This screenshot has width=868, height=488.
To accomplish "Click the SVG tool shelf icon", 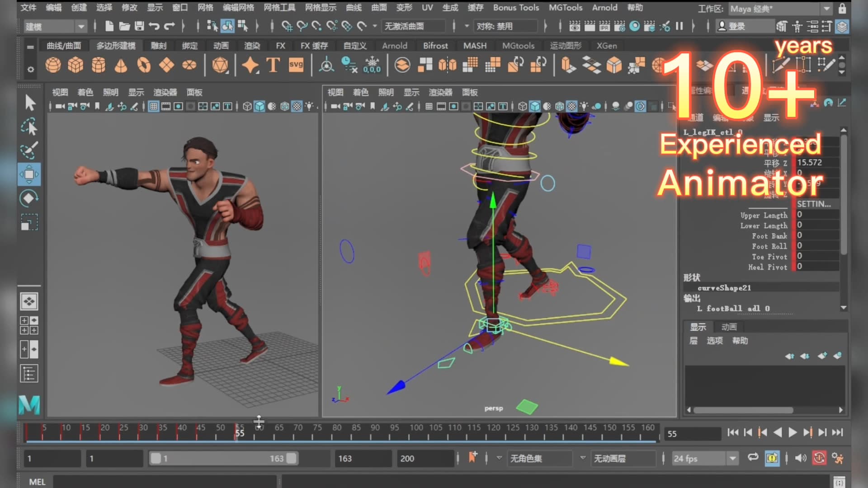I will pyautogui.click(x=296, y=65).
